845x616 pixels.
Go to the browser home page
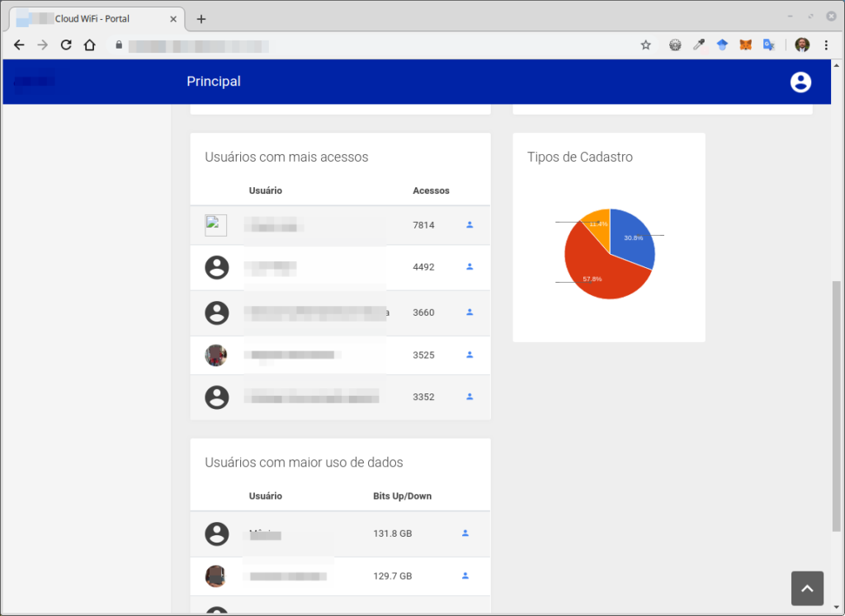tap(90, 45)
